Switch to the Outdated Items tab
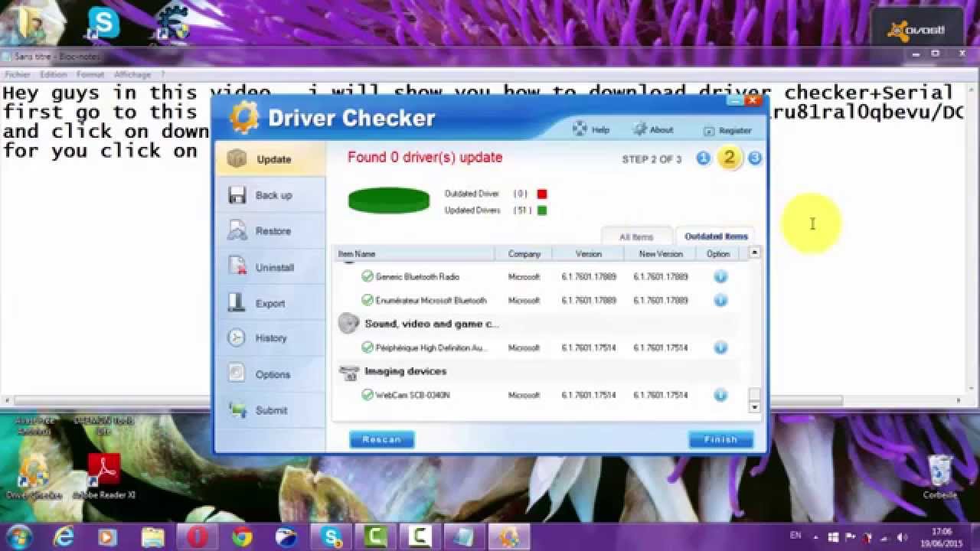The width and height of the screenshot is (980, 551). (716, 236)
